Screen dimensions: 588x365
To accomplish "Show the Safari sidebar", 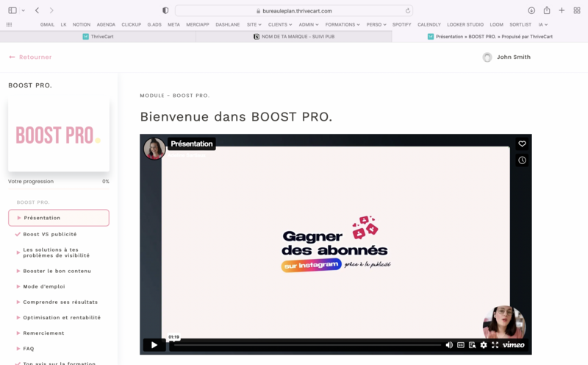I will (x=12, y=10).
